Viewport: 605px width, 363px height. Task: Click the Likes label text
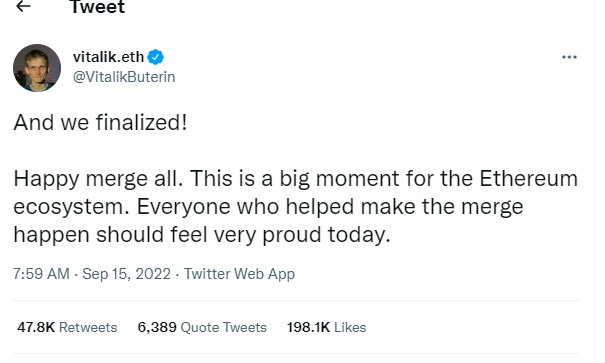coord(350,327)
